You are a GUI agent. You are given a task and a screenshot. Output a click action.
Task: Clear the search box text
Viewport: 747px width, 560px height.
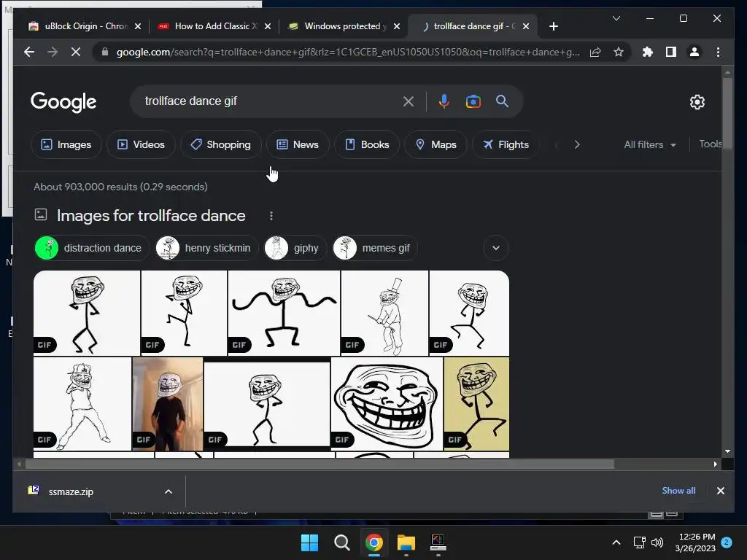409,101
